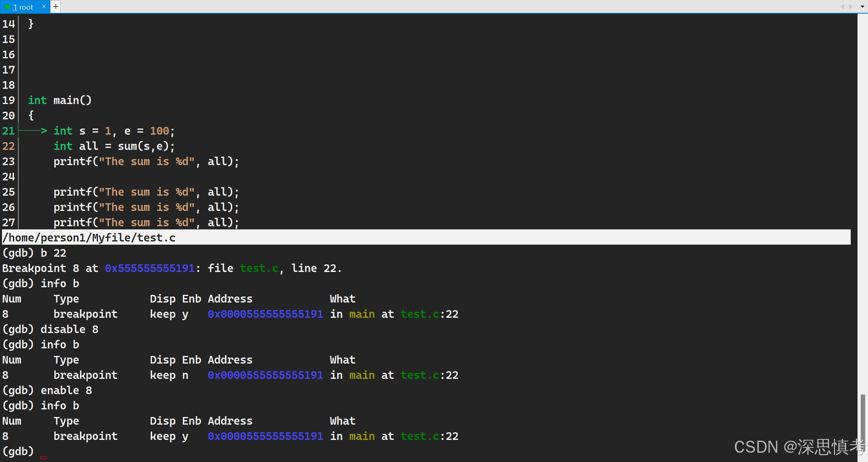Click "int main()" on source line 19

pos(60,100)
